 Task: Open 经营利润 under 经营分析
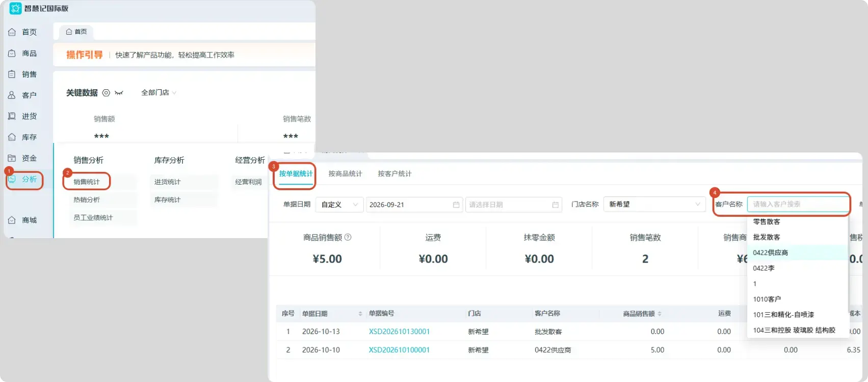point(248,182)
